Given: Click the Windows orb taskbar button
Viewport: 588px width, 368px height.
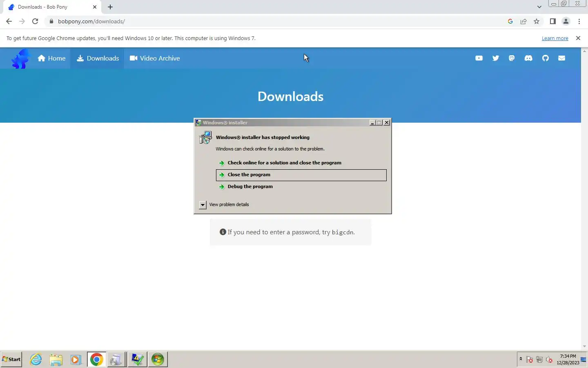Looking at the screenshot, I should point(158,359).
